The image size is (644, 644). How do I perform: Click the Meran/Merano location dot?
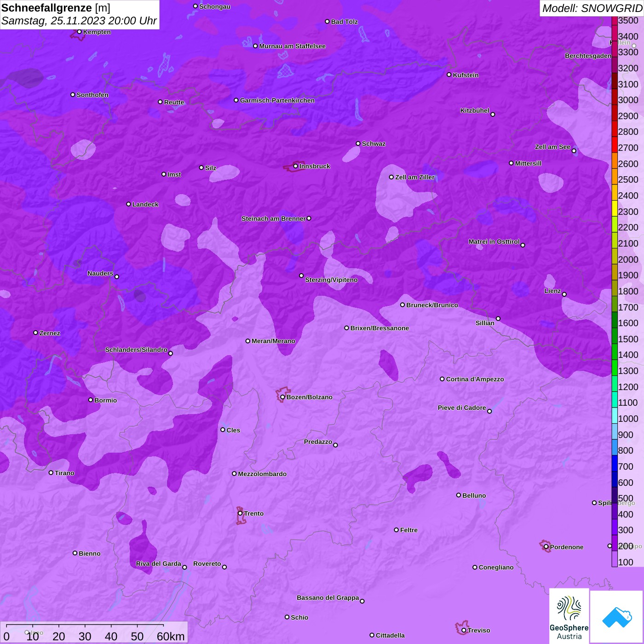[247, 341]
